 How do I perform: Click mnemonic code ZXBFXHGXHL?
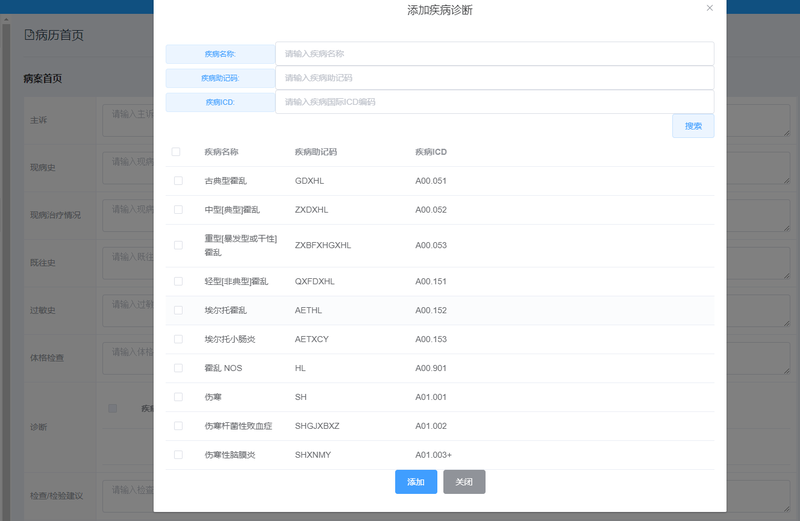pos(323,245)
